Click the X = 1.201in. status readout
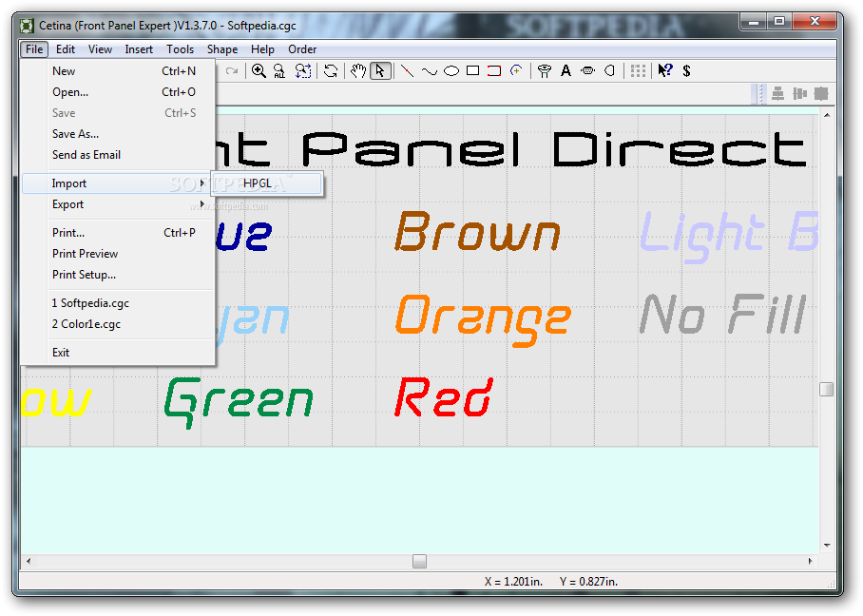This screenshot has height=616, width=863. (x=513, y=582)
